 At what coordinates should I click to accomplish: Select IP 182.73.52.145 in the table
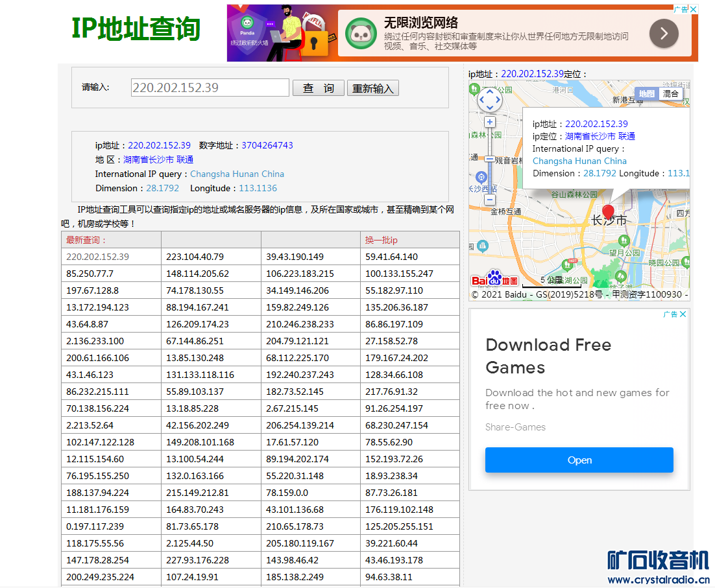point(295,392)
